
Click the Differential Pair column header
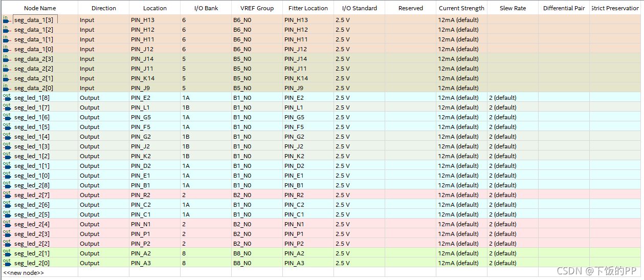(564, 8)
